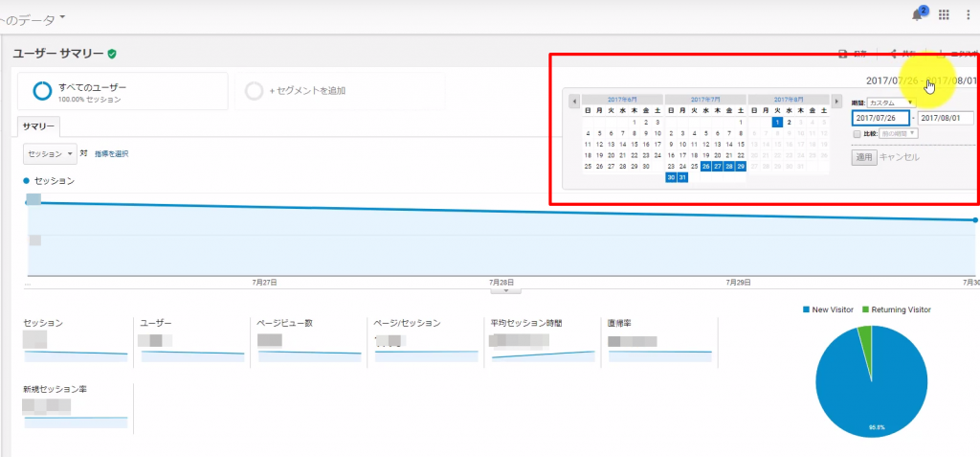Click the green verified shield icon

tap(112, 54)
